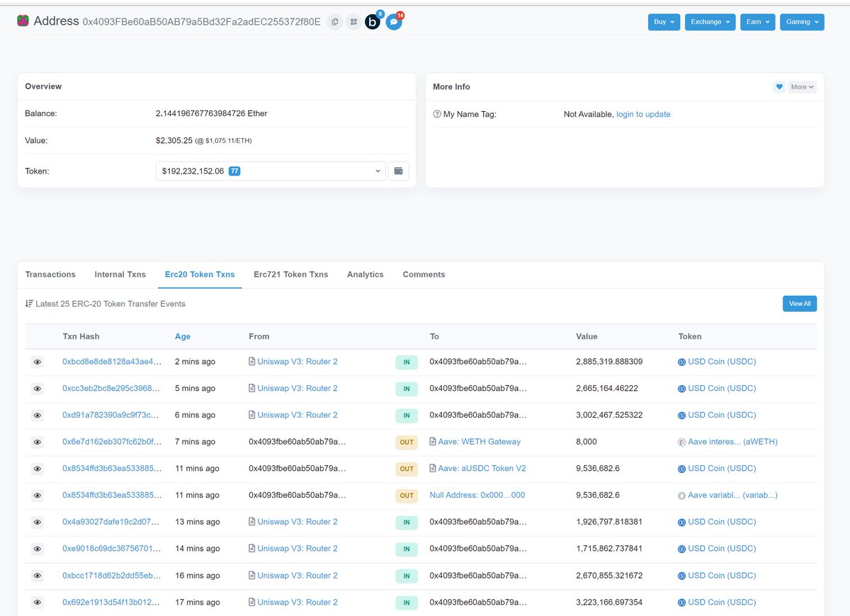Image resolution: width=850 pixels, height=616 pixels.
Task: Open USD Coin (USDC) link in 1,715,862.737841 row
Action: (x=722, y=549)
